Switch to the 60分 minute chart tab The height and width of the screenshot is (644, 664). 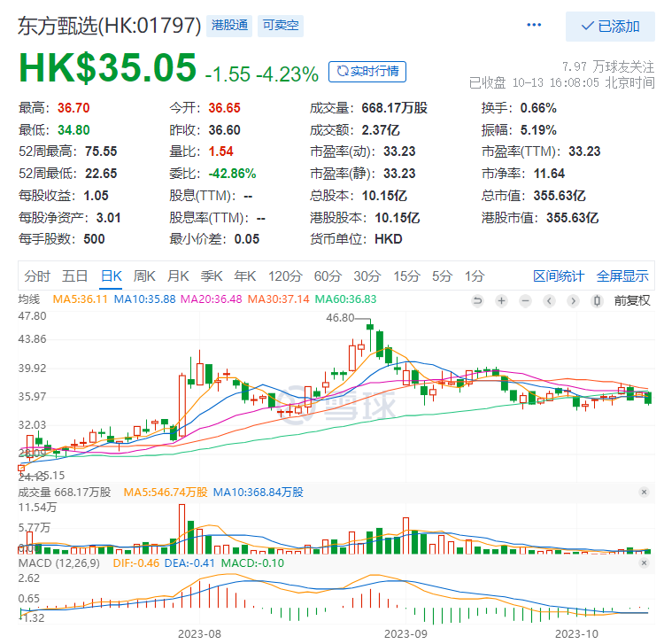328,275
